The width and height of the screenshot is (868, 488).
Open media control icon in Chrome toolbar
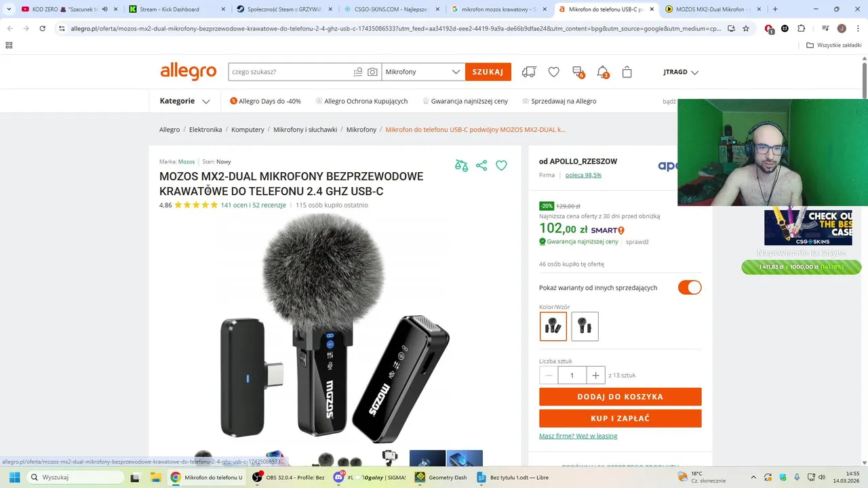tap(825, 28)
